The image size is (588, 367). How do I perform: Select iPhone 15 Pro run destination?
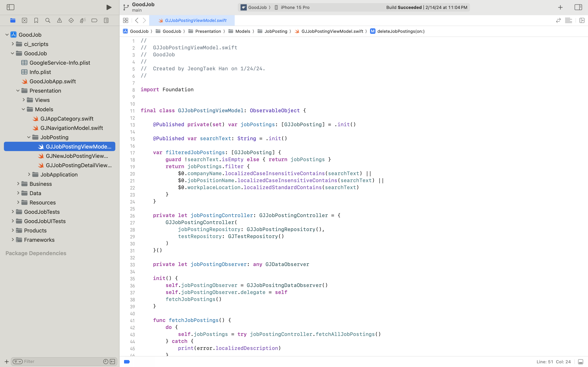(295, 8)
